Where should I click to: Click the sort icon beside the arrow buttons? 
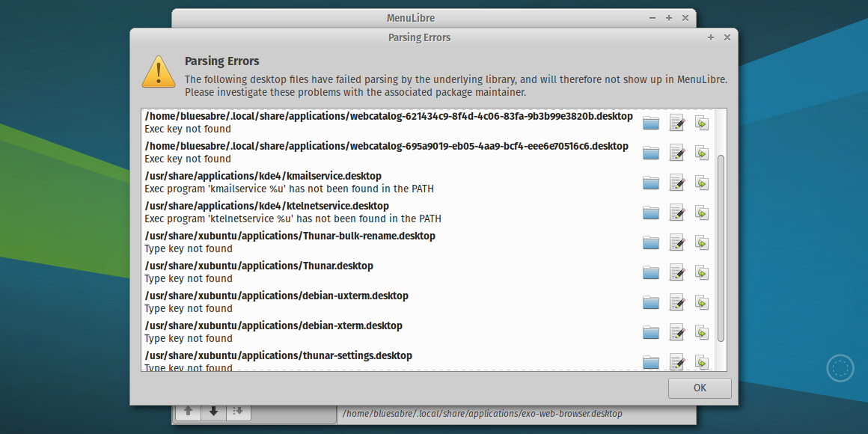coord(239,411)
